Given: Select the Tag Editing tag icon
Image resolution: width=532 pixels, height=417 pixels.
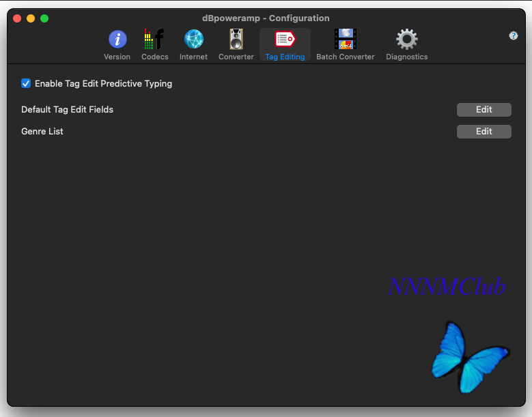Looking at the screenshot, I should coord(285,39).
